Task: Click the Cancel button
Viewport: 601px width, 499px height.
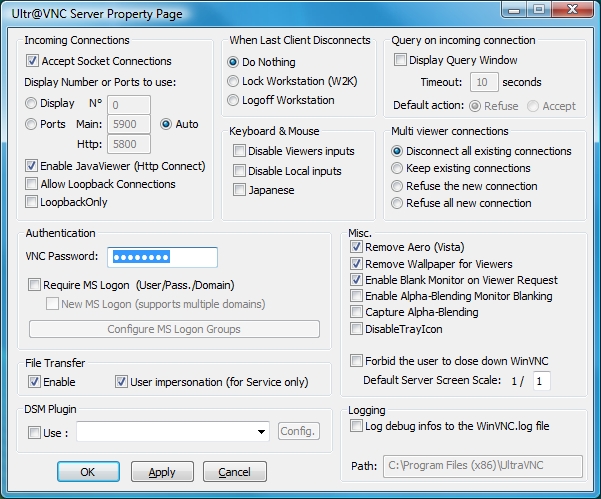Action: click(x=235, y=472)
